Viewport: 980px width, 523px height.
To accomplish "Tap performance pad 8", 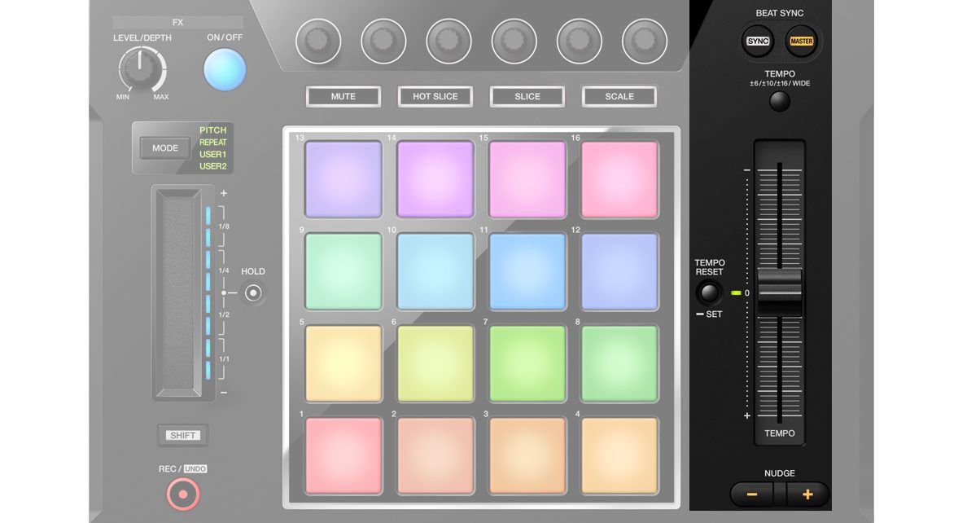I will 619,363.
